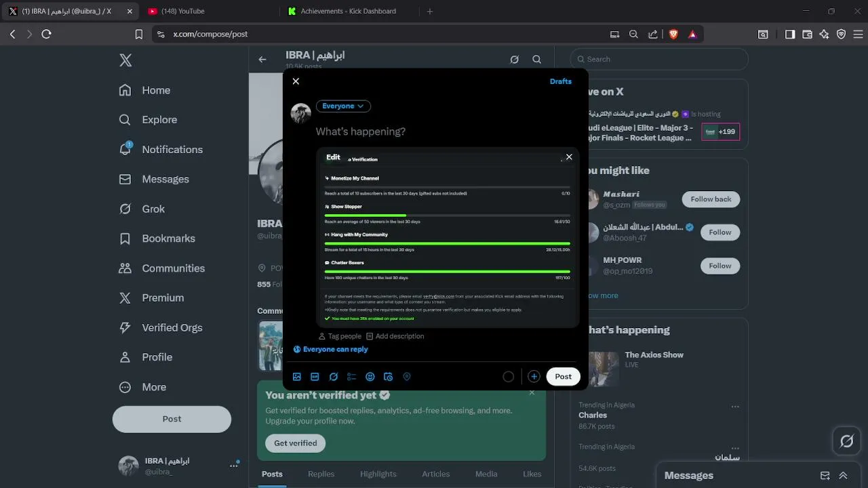The image size is (868, 488).
Task: Click the X logo in sidebar
Action: point(125,60)
